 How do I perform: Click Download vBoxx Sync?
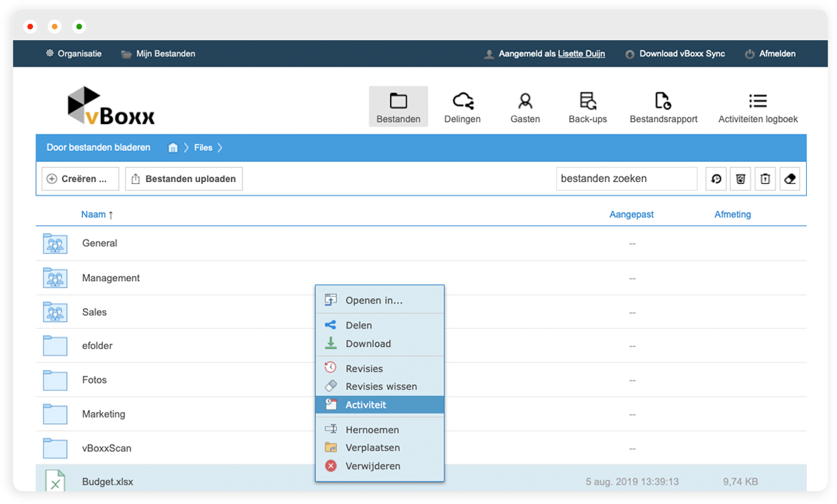[675, 53]
